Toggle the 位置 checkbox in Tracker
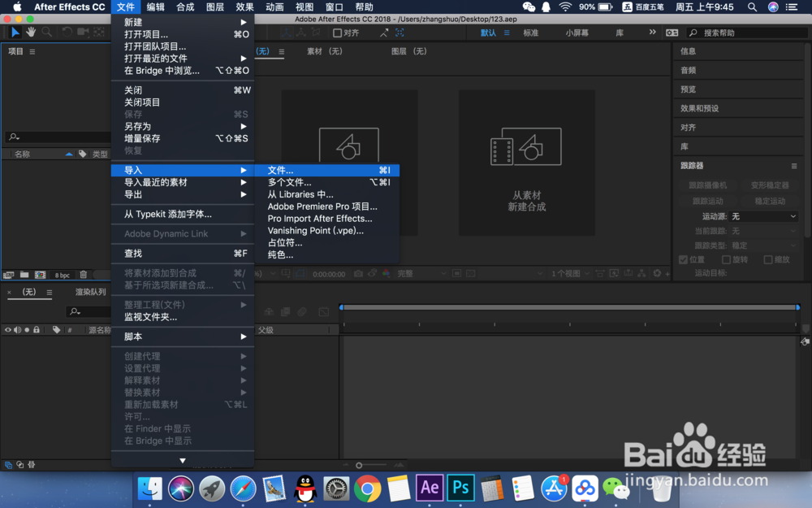 click(684, 260)
